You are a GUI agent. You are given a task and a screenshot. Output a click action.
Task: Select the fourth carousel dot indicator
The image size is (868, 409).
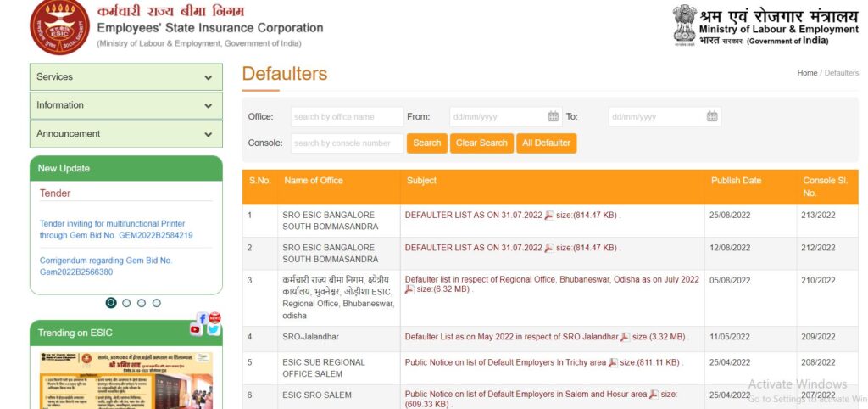point(157,303)
